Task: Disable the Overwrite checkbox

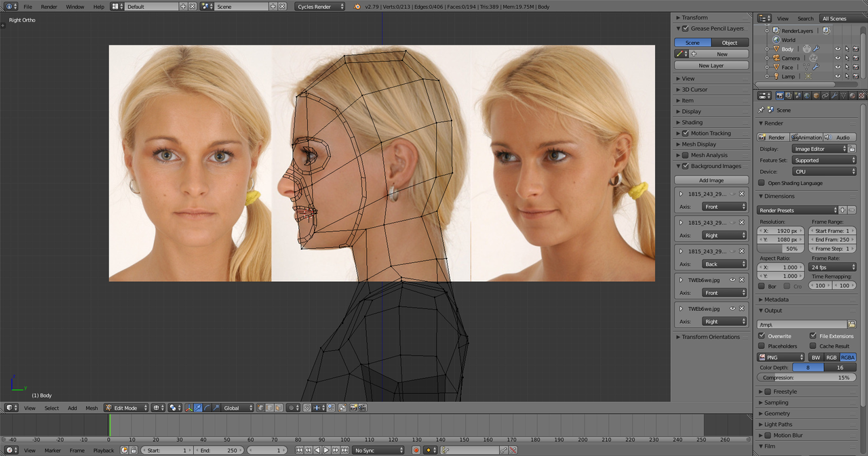Action: (x=762, y=336)
